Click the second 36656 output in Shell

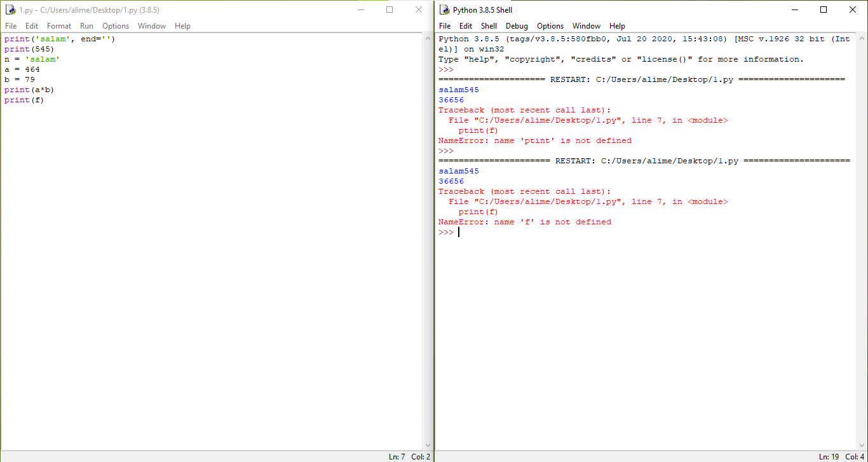451,181
